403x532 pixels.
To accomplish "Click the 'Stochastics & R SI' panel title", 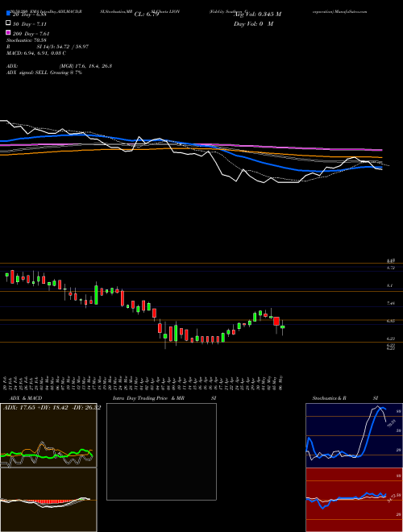I will [x=345, y=398].
